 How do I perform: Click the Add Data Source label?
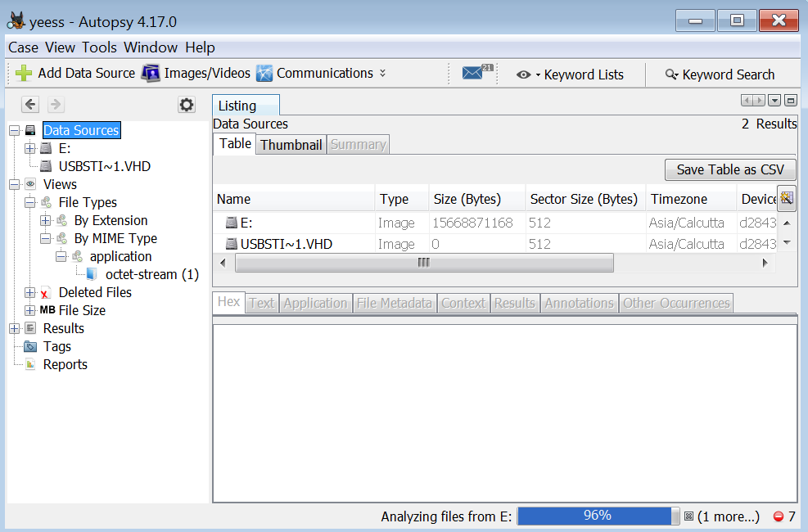[87, 73]
